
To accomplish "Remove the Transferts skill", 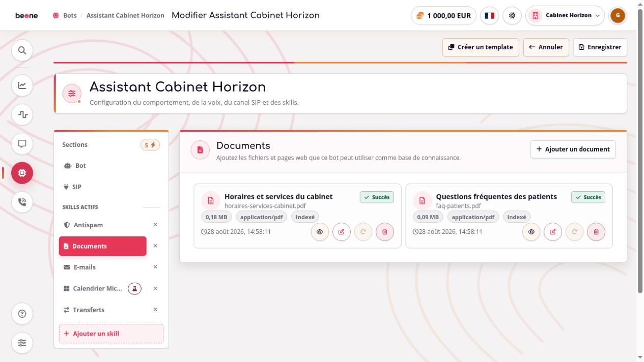I will click(155, 310).
